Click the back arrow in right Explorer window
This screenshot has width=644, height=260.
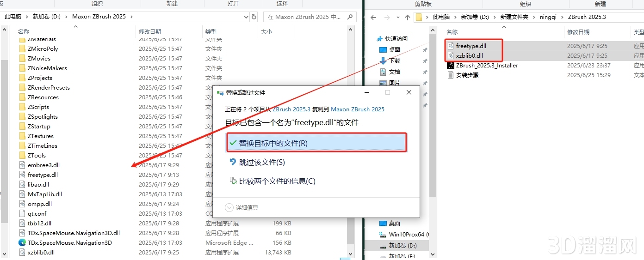tap(373, 17)
